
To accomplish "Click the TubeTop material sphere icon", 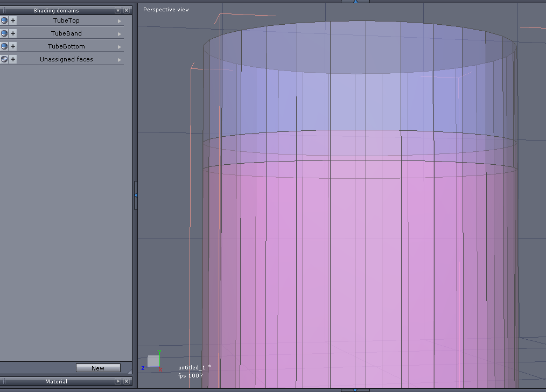I will pos(4,20).
